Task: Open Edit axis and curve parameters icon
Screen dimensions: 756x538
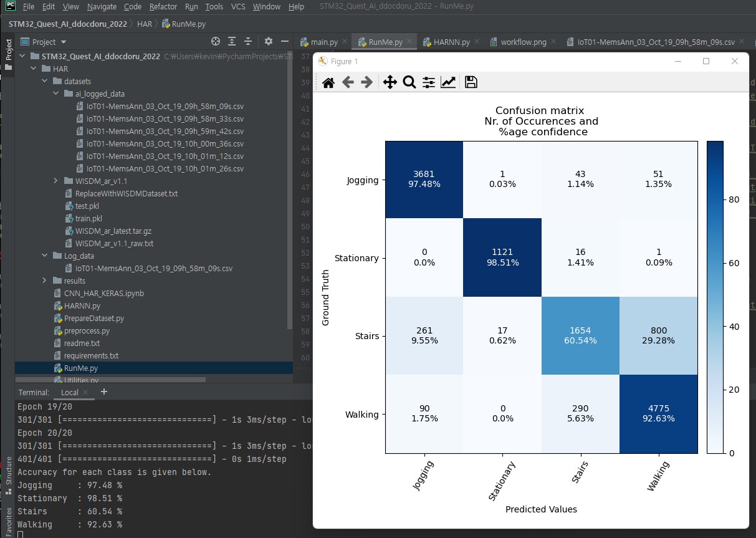Action: point(448,82)
